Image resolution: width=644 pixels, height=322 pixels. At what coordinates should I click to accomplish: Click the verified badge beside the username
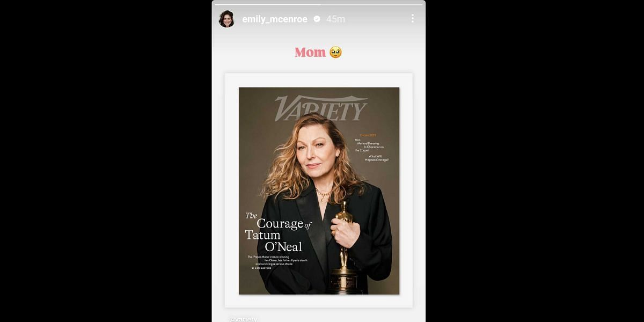coord(317,19)
